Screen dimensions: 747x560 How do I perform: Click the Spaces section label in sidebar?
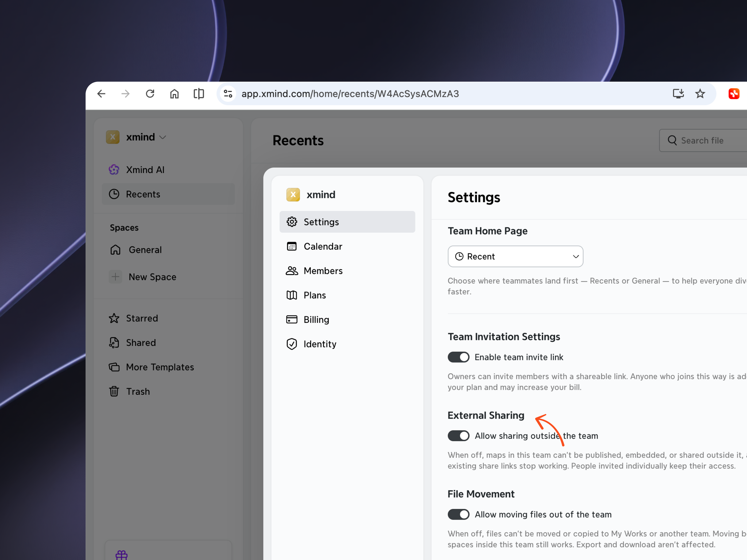point(124,227)
